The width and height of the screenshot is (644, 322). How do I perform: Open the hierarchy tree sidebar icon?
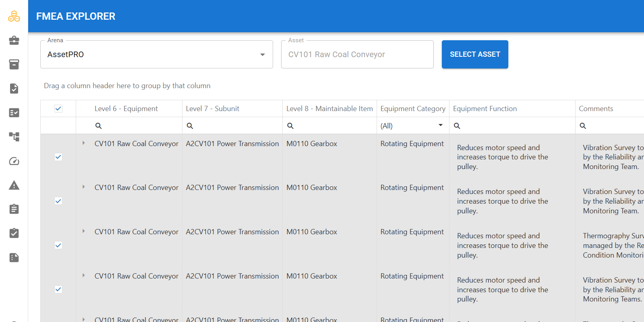point(14,137)
